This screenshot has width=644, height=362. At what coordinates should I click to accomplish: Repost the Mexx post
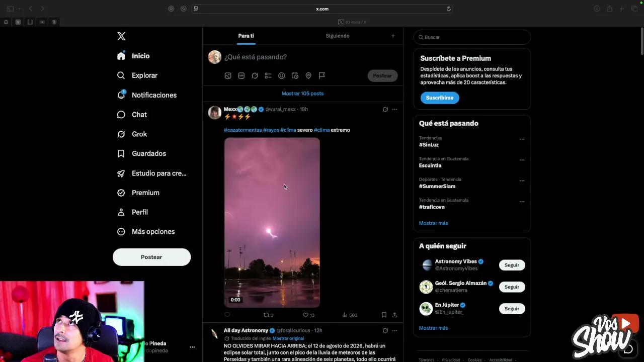pyautogui.click(x=268, y=315)
